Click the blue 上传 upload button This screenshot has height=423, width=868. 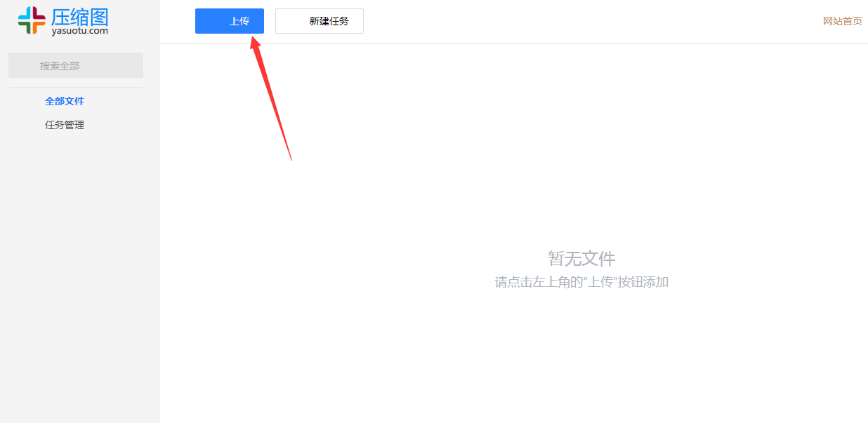click(x=230, y=21)
